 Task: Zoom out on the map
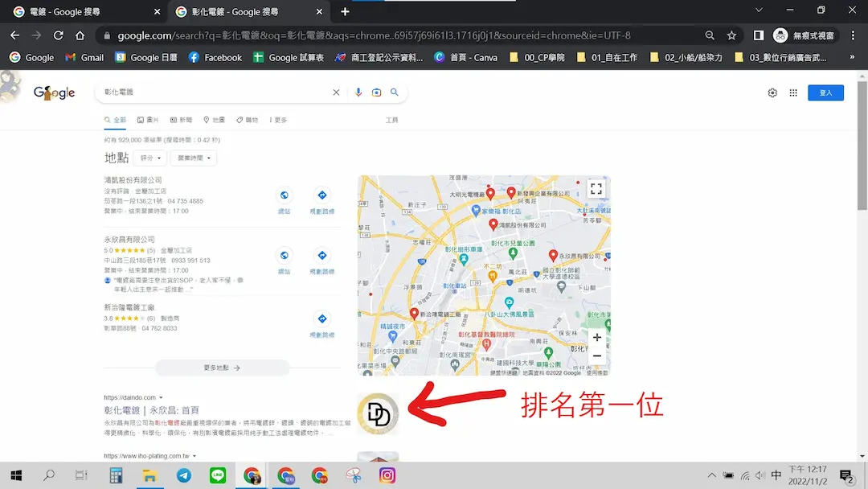click(x=596, y=355)
